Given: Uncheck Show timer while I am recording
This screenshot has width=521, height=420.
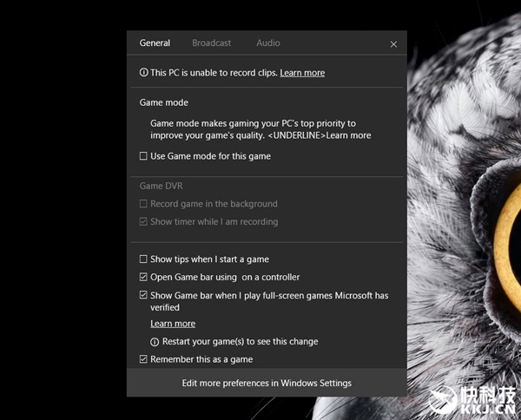Looking at the screenshot, I should (x=144, y=222).
